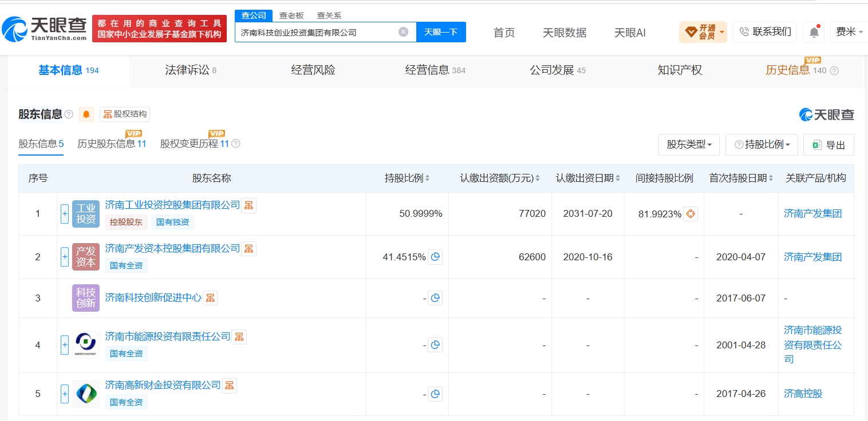Click help icon next to 股权变更历程 11
Image resolution: width=868 pixels, height=421 pixels.
point(235,144)
